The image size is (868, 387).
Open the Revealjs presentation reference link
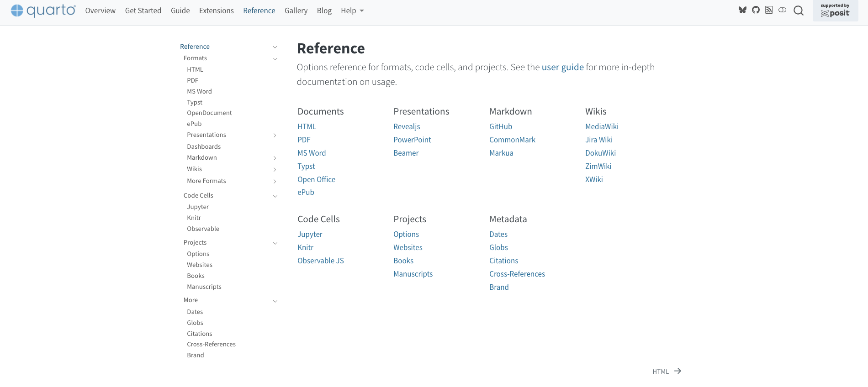407,126
